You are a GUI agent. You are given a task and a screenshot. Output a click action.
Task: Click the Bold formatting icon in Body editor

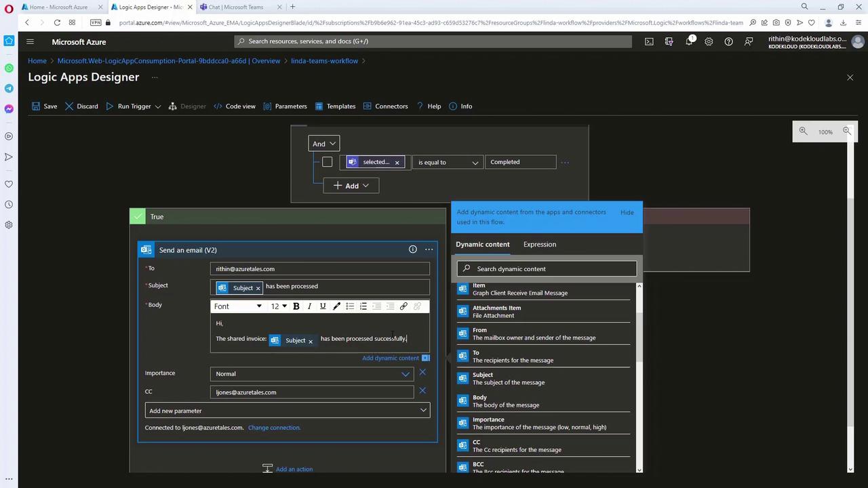click(x=296, y=306)
